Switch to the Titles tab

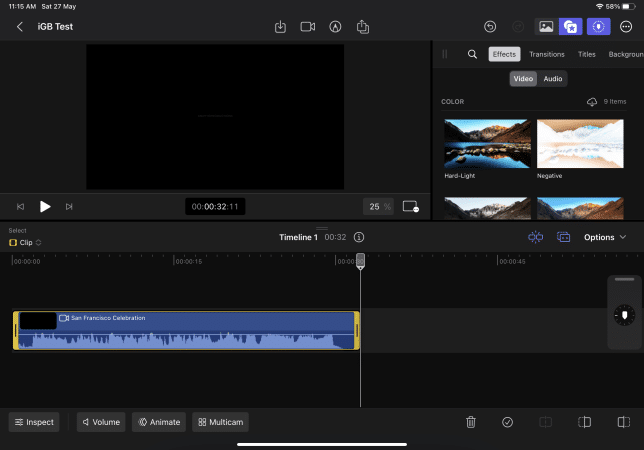point(587,54)
